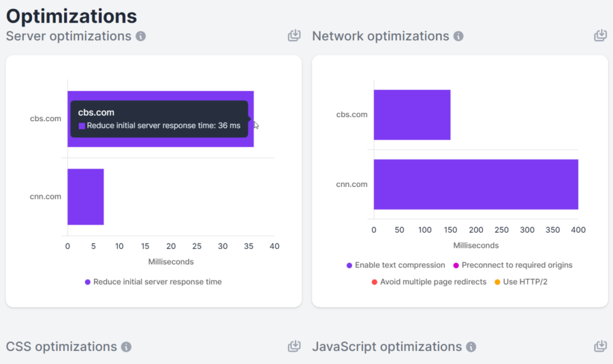The height and width of the screenshot is (364, 613).
Task: Export the JavaScript optimizations chart
Action: coord(601,346)
